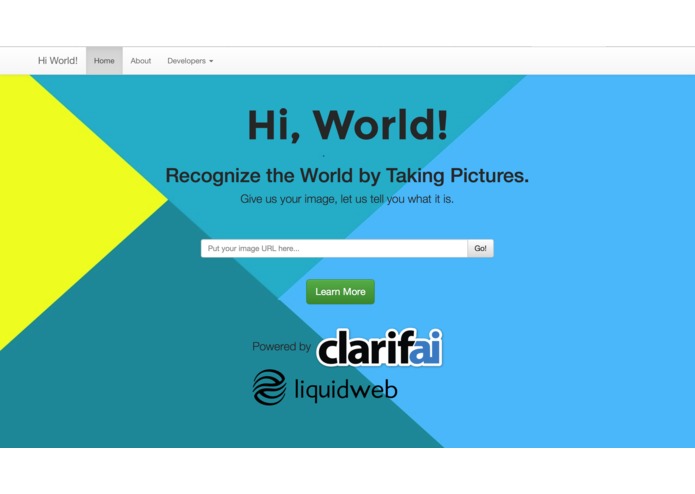Click the liquidweb logo
Image resolution: width=695 pixels, height=494 pixels.
point(325,388)
